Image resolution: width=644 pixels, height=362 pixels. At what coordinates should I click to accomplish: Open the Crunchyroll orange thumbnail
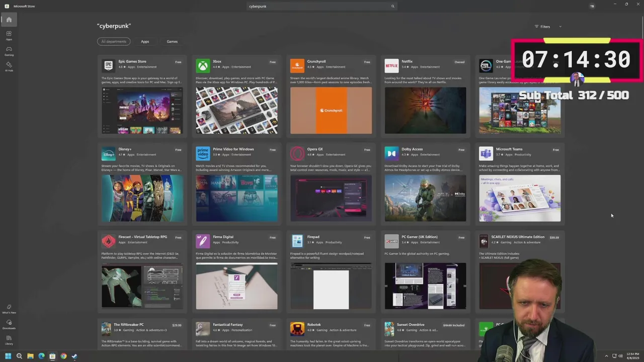331,111
